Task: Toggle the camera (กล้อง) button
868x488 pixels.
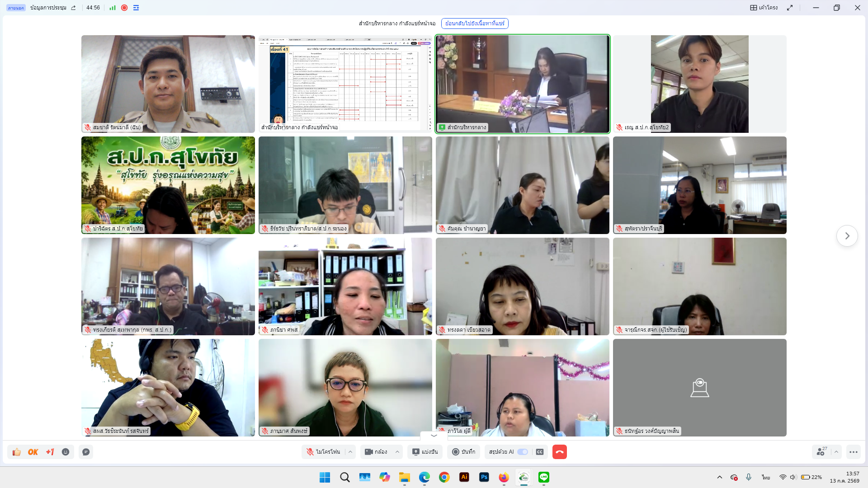Action: pos(376,452)
